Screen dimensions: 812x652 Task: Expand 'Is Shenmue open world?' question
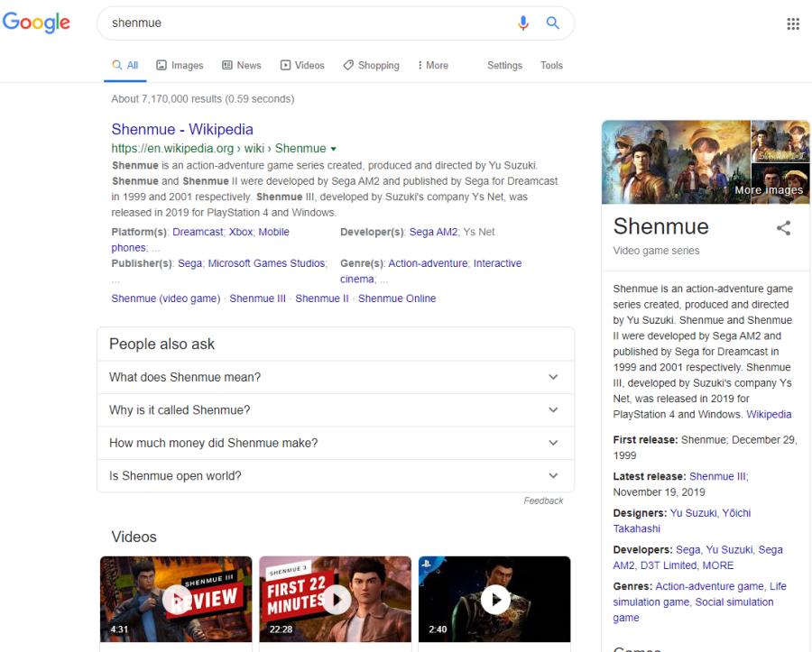(336, 476)
